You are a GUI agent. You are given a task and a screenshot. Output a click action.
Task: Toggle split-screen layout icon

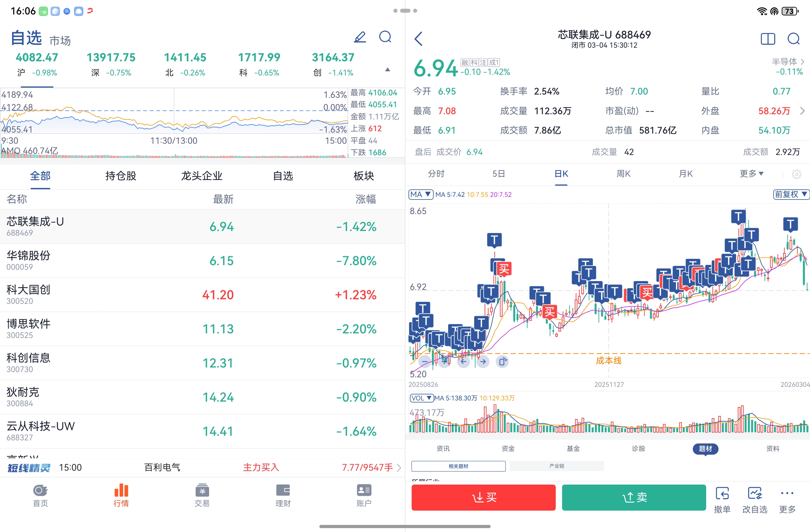[x=768, y=39]
